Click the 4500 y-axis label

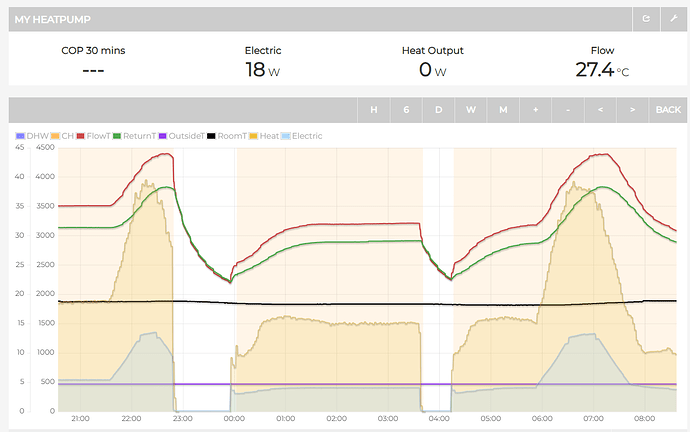point(45,147)
